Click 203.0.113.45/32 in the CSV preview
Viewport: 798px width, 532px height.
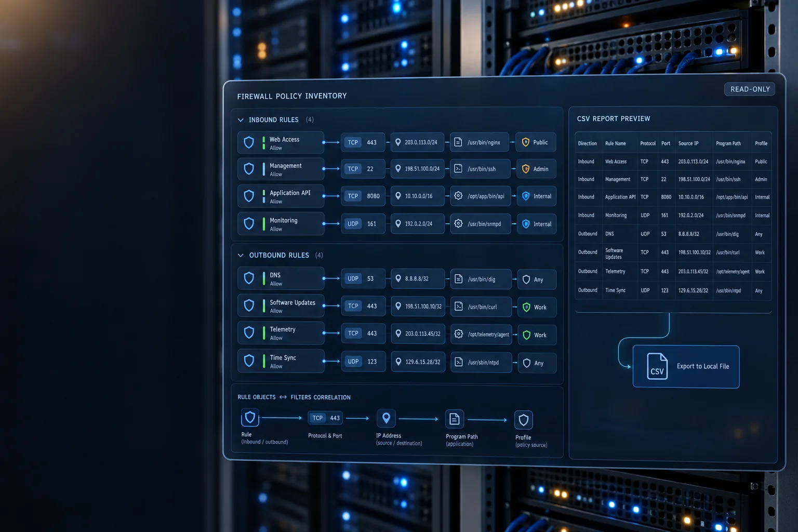click(693, 272)
